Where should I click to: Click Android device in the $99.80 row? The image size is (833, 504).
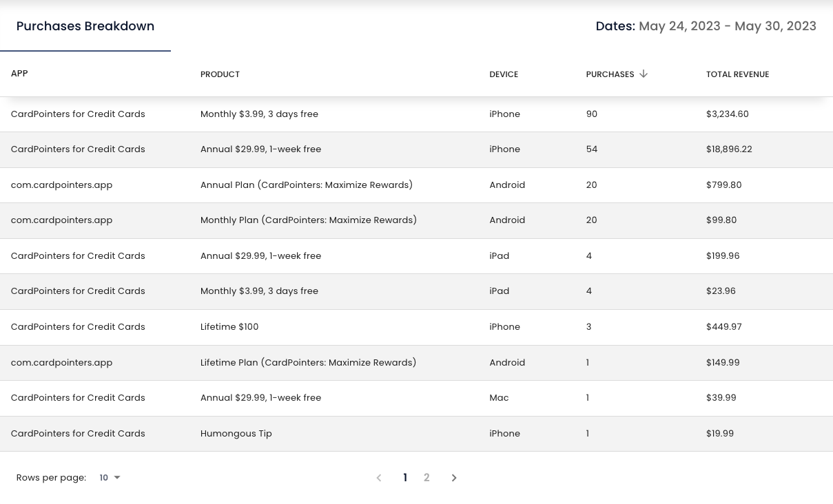pos(507,220)
